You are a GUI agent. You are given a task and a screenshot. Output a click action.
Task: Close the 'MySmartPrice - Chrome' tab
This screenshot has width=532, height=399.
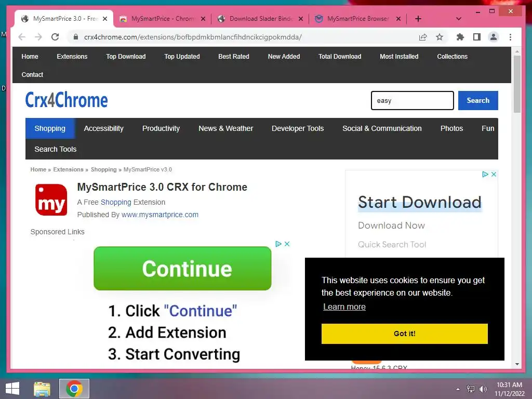(203, 19)
